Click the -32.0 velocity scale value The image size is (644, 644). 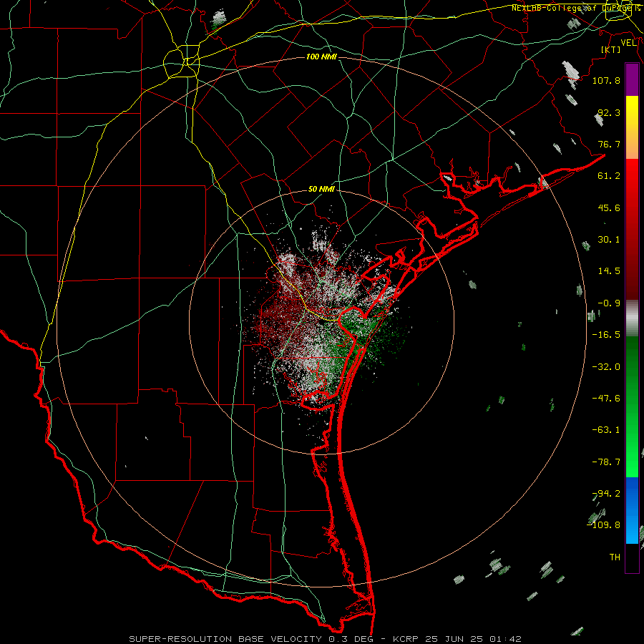[x=606, y=367]
